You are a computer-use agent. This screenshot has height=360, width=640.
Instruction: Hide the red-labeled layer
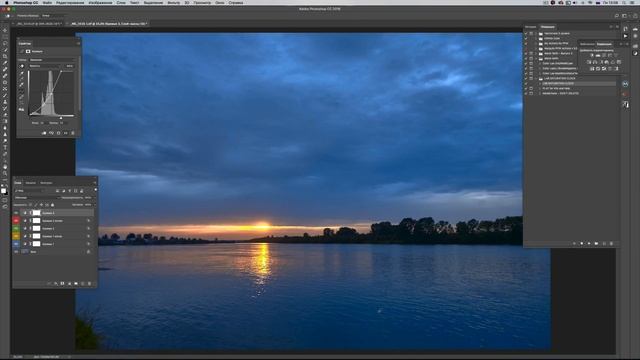point(16,220)
